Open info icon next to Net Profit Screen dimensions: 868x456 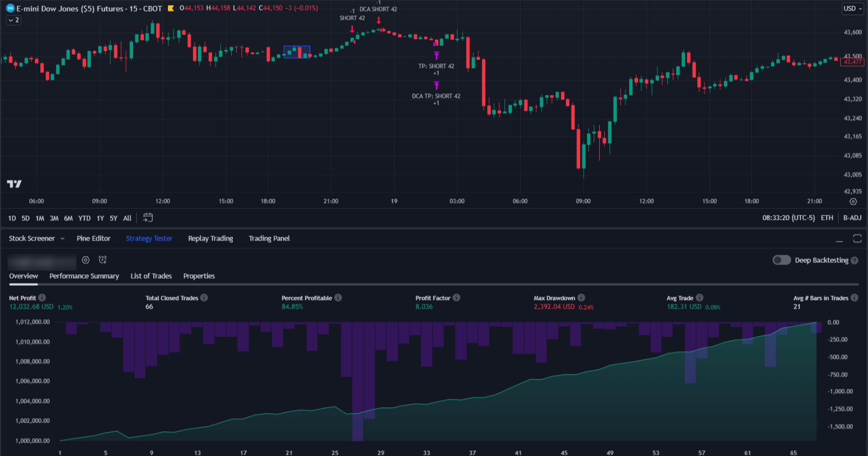click(42, 298)
